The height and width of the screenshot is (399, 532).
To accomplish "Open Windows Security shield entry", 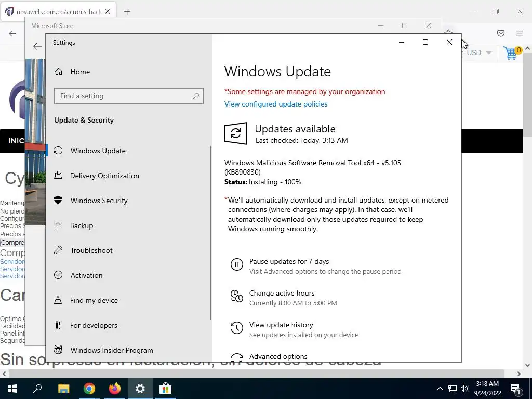I will point(99,201).
